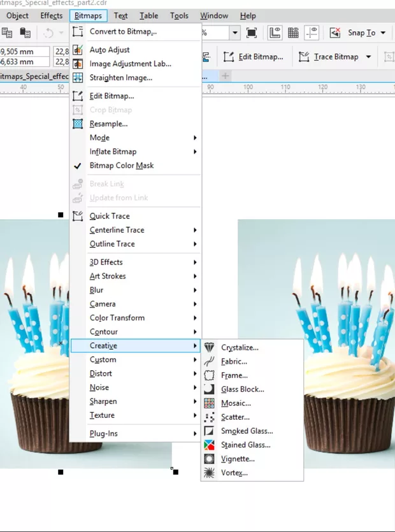Image resolution: width=395 pixels, height=532 pixels.
Task: Click the paste icon in toolbar
Action: (25, 32)
